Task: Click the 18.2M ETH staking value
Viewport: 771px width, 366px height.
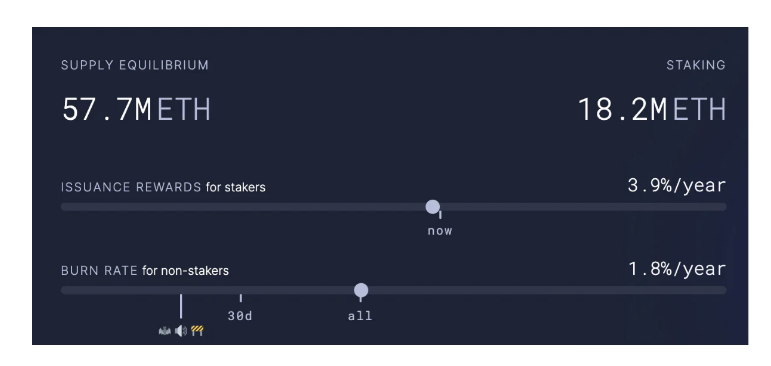Action: click(652, 109)
